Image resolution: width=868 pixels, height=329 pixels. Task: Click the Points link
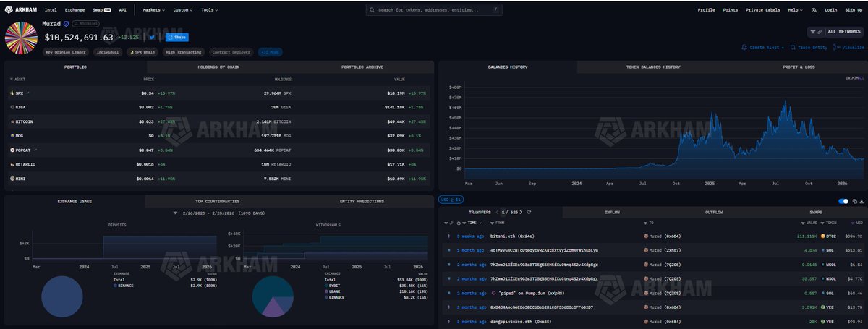click(731, 10)
